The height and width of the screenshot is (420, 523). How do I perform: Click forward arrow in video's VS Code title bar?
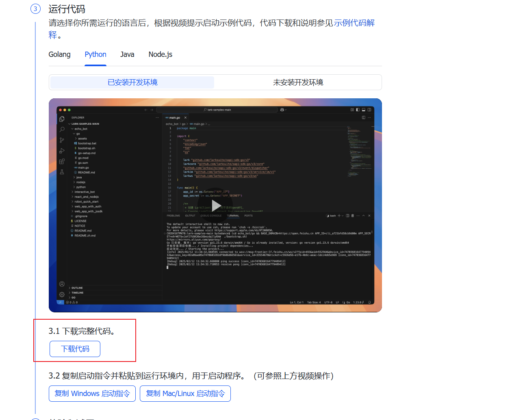(152, 110)
